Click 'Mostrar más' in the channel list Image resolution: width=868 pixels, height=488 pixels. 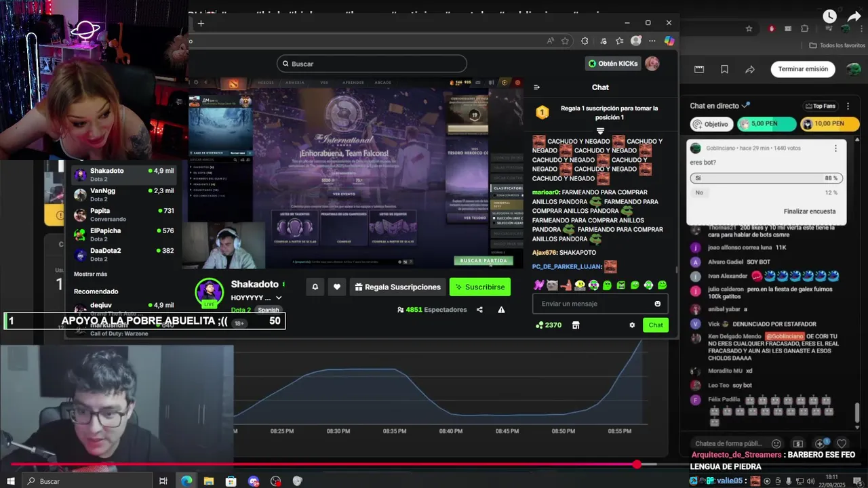tap(90, 274)
